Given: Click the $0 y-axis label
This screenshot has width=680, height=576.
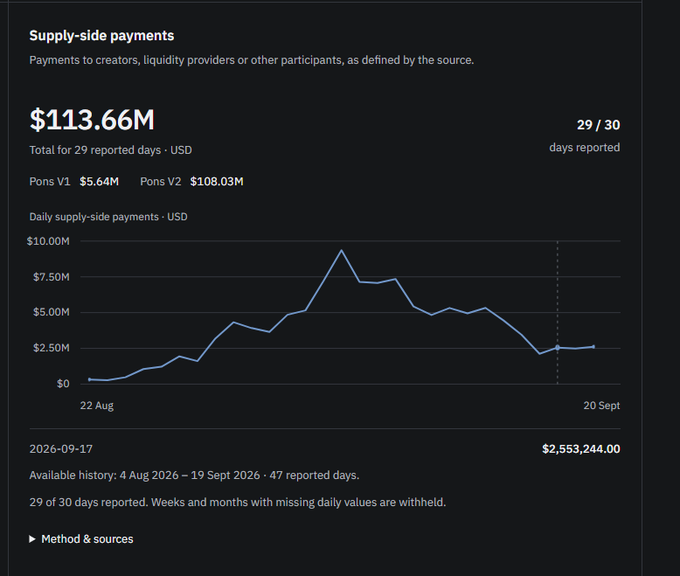Looking at the screenshot, I should (x=63, y=384).
